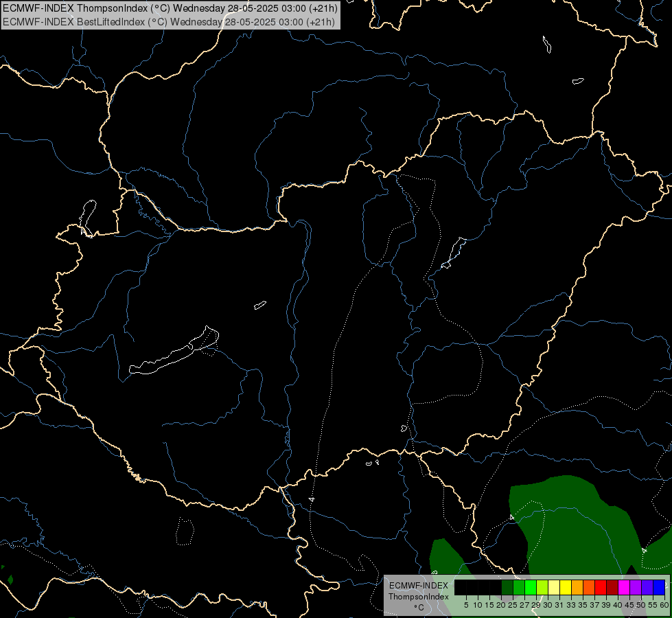Click the legend tick value '40'
672x618 pixels.
click(x=618, y=605)
